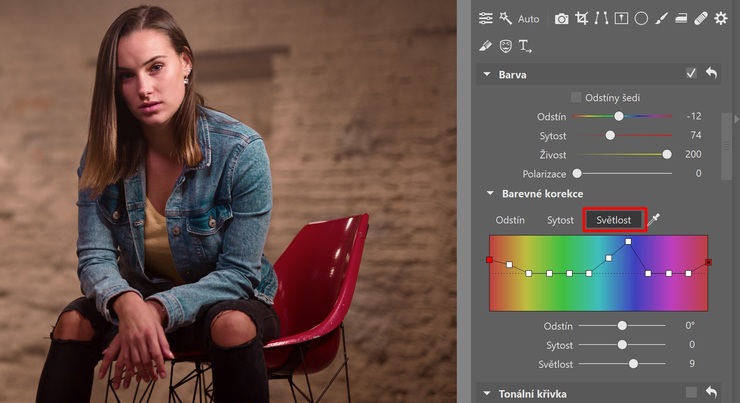
Task: Select the gradient filter tool
Action: [681, 18]
